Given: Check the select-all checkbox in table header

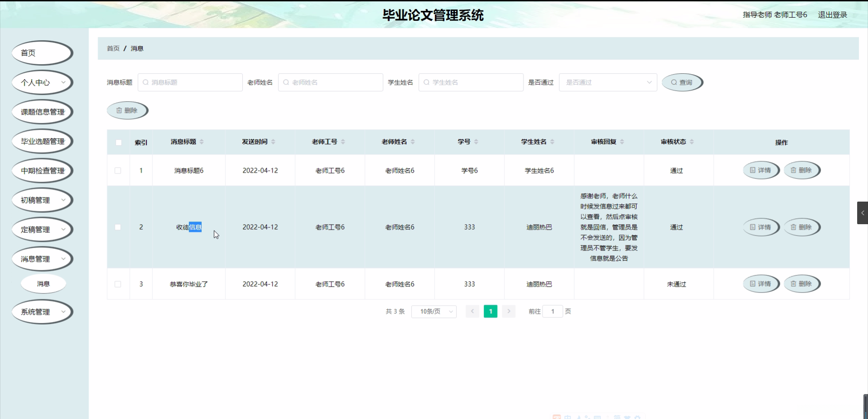Looking at the screenshot, I should click(118, 142).
